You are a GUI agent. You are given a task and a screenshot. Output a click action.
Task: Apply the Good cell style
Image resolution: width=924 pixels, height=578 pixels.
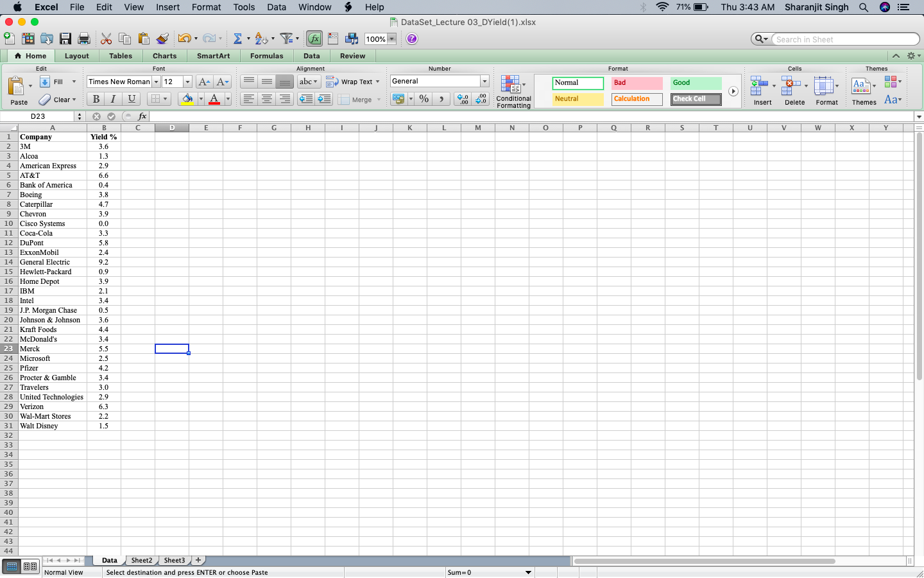pyautogui.click(x=696, y=83)
